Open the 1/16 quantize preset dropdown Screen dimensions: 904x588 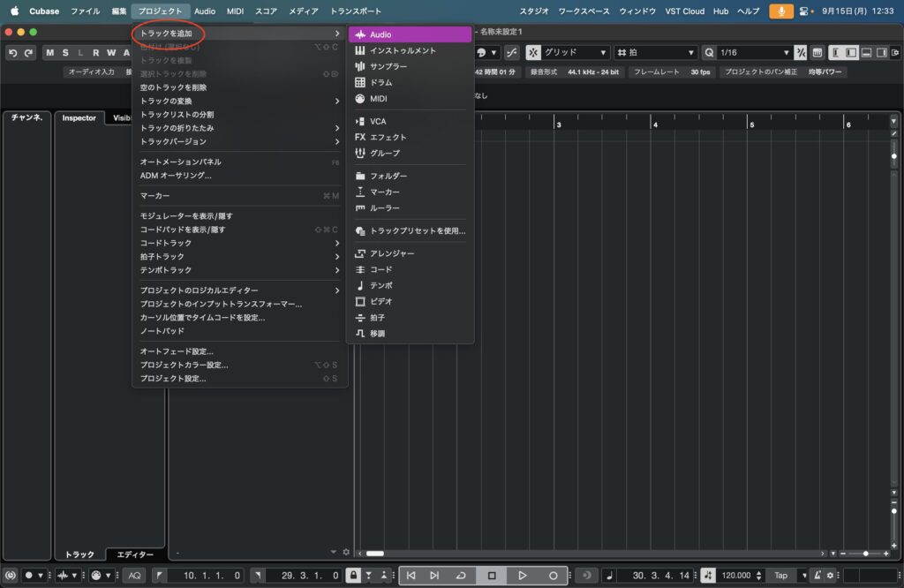[x=753, y=53]
